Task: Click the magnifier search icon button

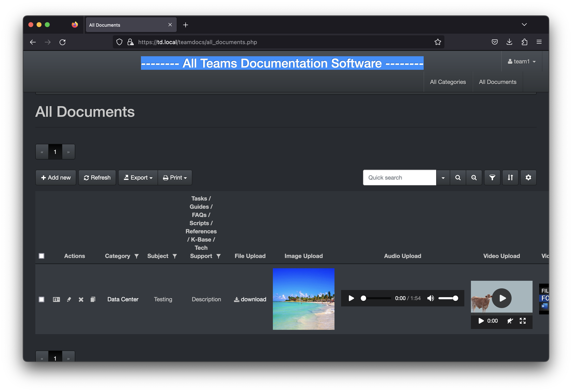Action: point(458,178)
